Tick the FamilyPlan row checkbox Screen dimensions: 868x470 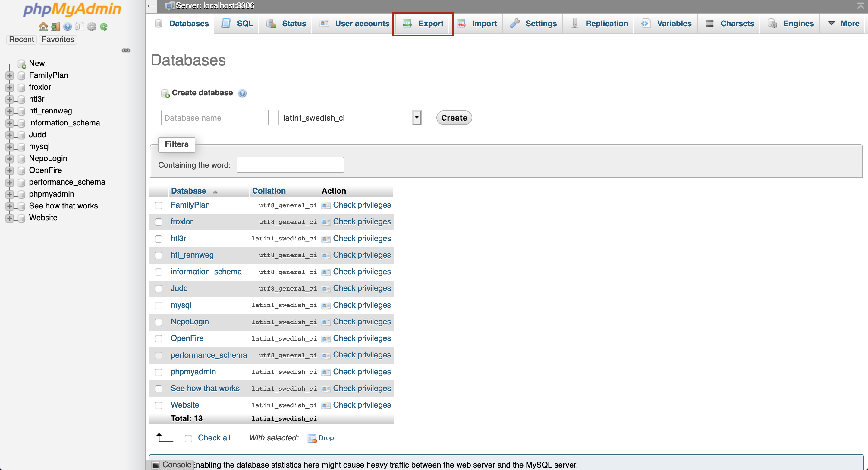(158, 205)
